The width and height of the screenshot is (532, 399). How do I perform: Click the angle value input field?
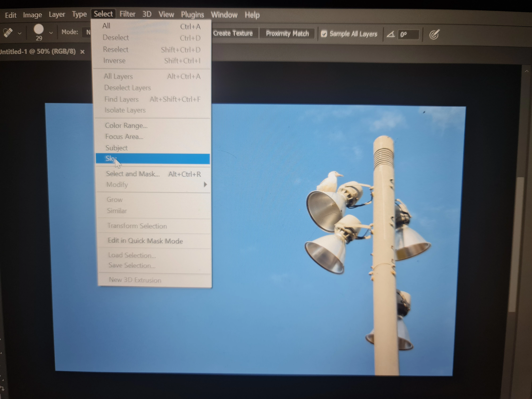pyautogui.click(x=408, y=35)
